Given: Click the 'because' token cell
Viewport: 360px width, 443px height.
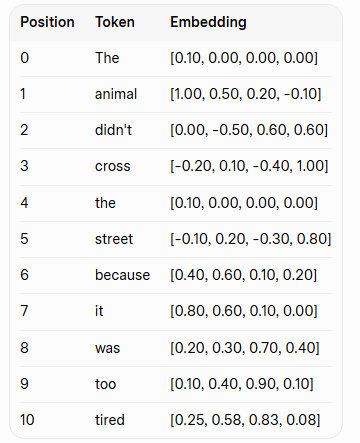Looking at the screenshot, I should [x=123, y=275].
